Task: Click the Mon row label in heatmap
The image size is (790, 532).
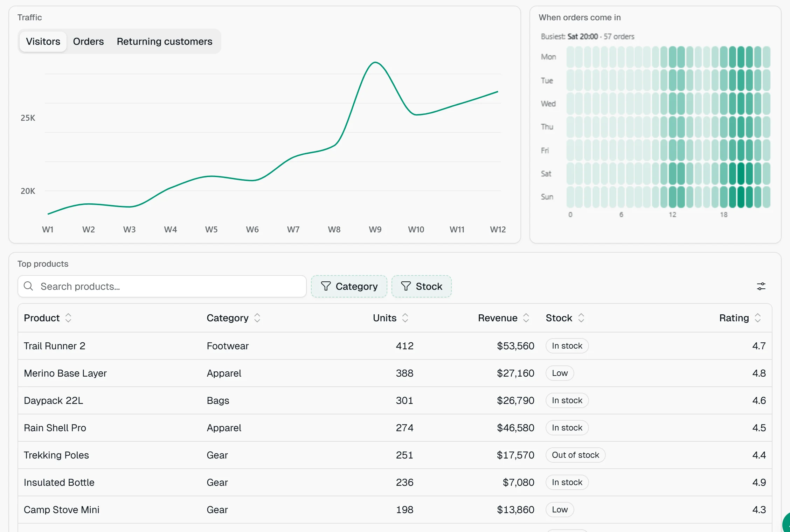Action: pyautogui.click(x=548, y=57)
